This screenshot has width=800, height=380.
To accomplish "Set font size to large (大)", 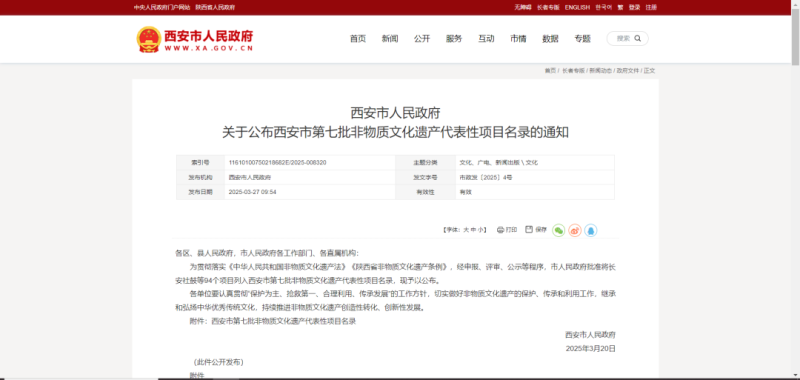I will (x=466, y=230).
